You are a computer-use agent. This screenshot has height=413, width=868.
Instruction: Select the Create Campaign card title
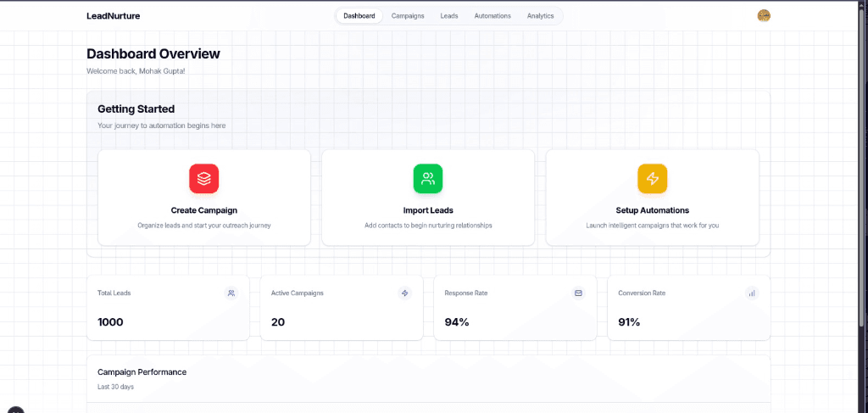[x=203, y=210]
